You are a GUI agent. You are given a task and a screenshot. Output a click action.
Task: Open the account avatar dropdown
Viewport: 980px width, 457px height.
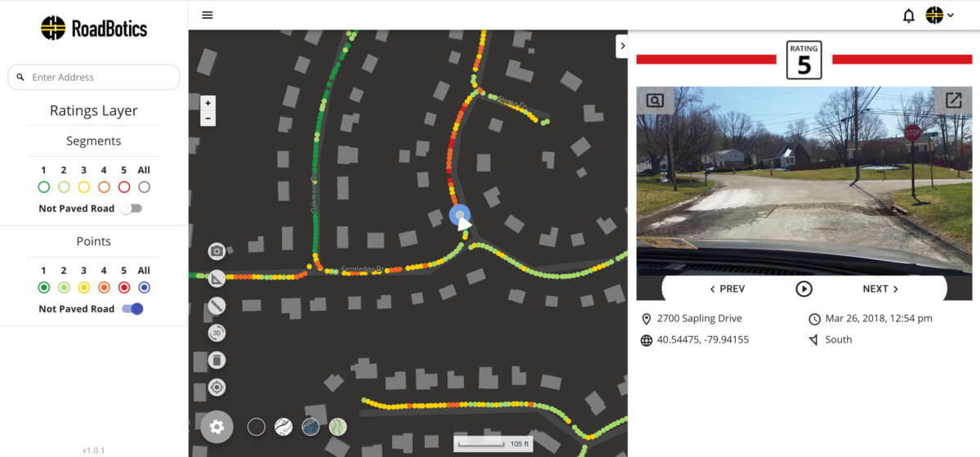940,15
